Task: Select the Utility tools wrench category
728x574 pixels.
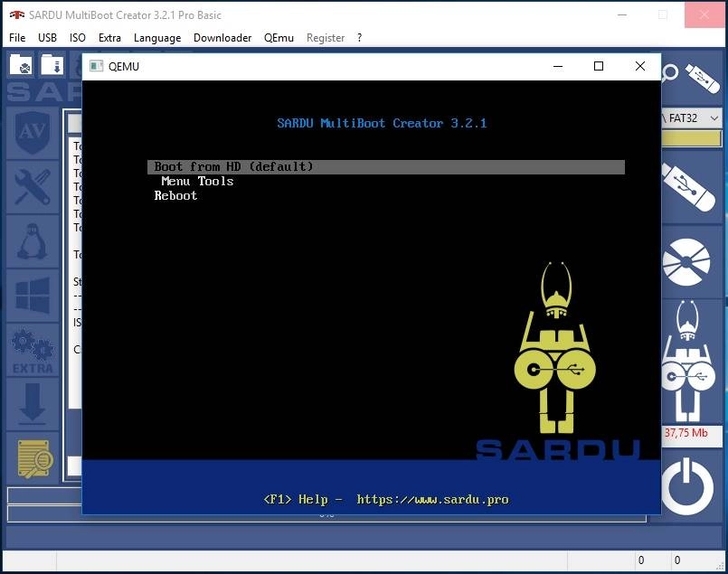Action: click(x=33, y=187)
